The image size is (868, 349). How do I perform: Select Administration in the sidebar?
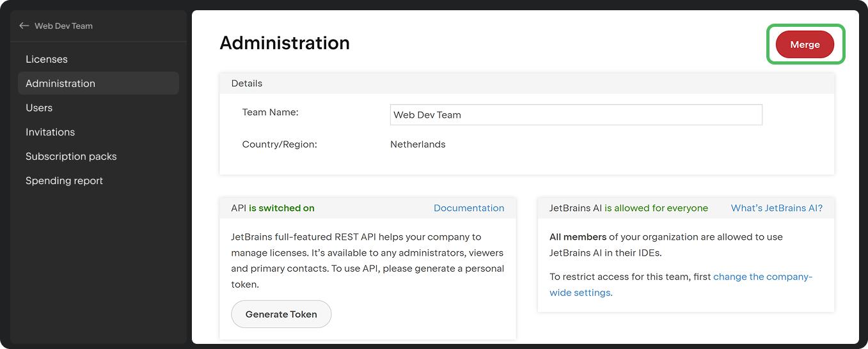60,84
